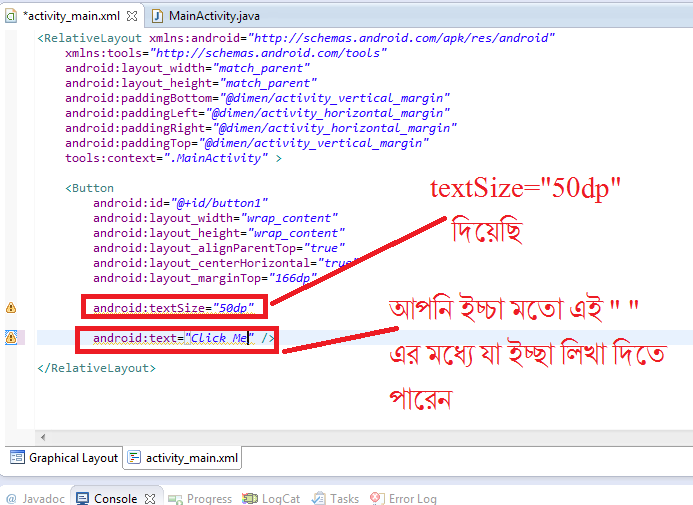Click the Error Log icon
The height and width of the screenshot is (505, 693).
(377, 499)
